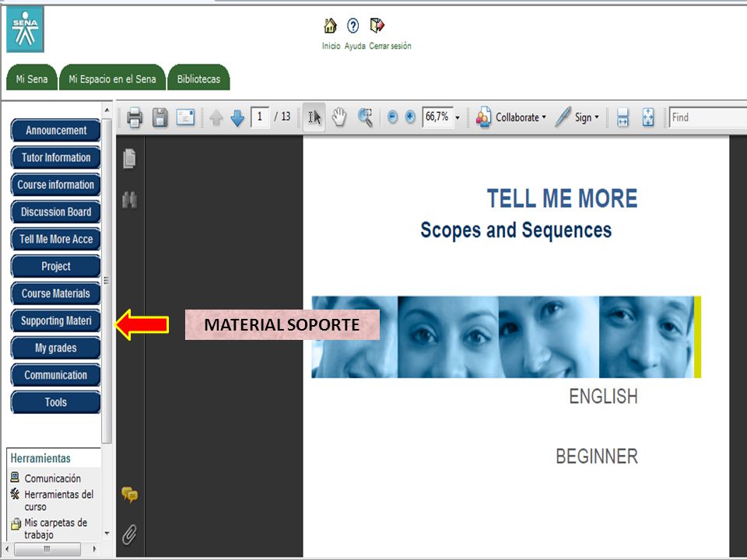This screenshot has height=560, width=747.
Task: Fit page to window width
Action: [x=622, y=117]
